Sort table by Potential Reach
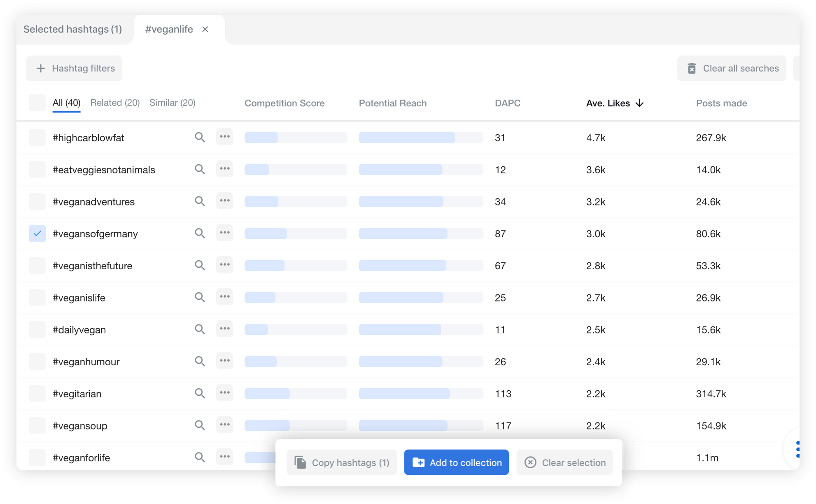The height and width of the screenshot is (504, 816). [x=393, y=103]
